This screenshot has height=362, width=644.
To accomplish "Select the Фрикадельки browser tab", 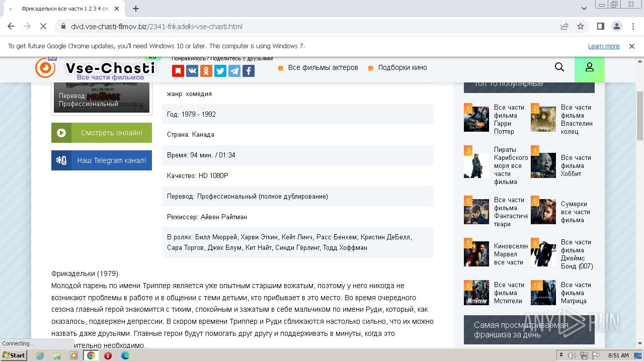I will click(65, 9).
